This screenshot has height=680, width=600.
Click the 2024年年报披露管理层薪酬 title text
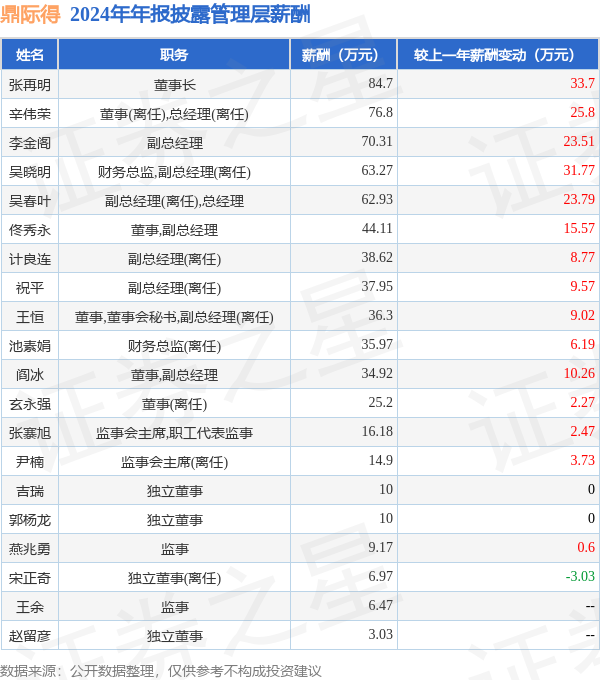190,14
